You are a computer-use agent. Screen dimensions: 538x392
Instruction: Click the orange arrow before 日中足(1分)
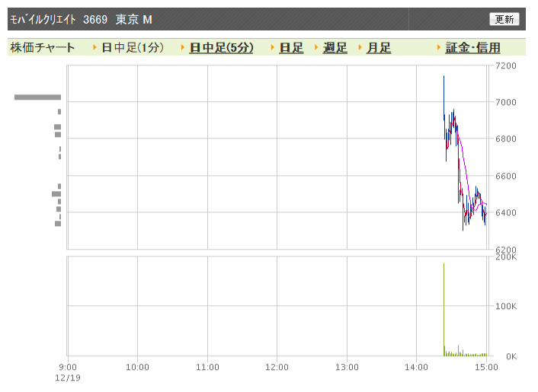tap(94, 47)
